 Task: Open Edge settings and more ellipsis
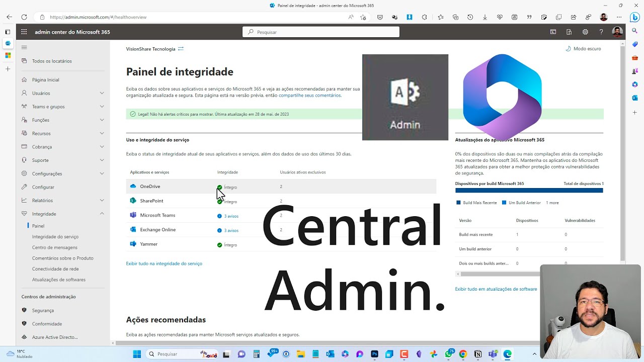pos(618,17)
